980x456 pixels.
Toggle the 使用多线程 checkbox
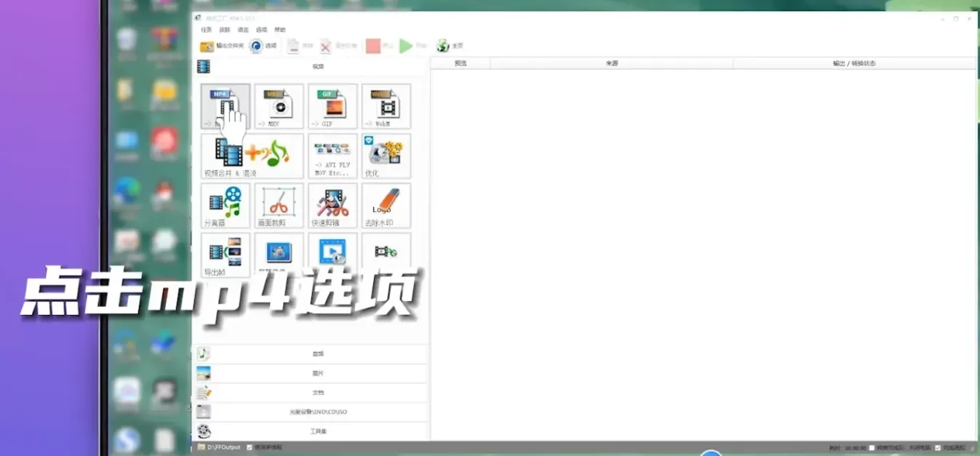coord(250,447)
